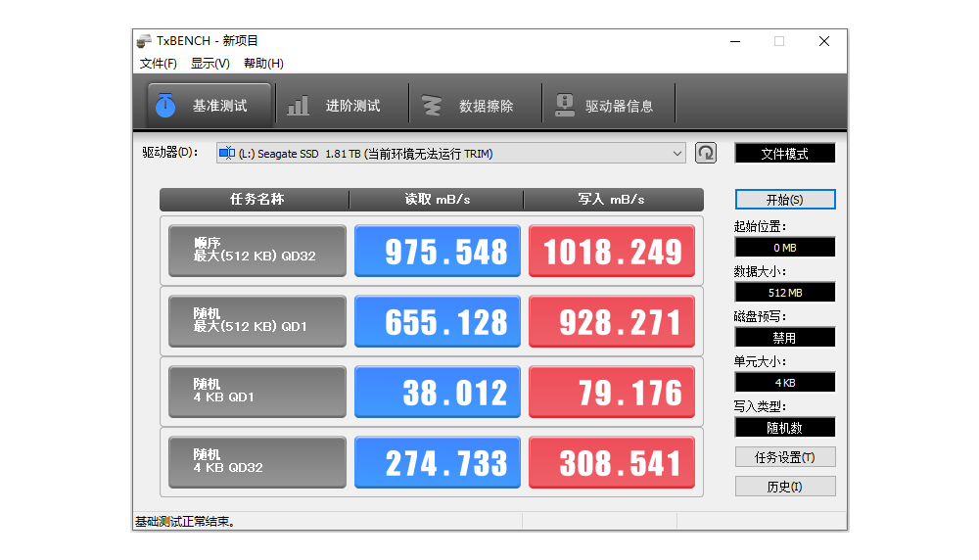979x560 pixels.
Task: Click the bar chart icon of 进阶测试
Action: pyautogui.click(x=298, y=106)
